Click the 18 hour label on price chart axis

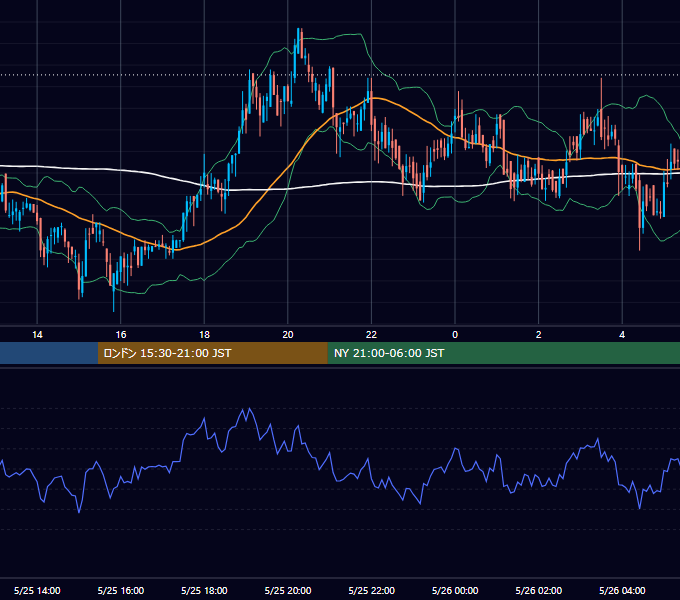pos(204,335)
